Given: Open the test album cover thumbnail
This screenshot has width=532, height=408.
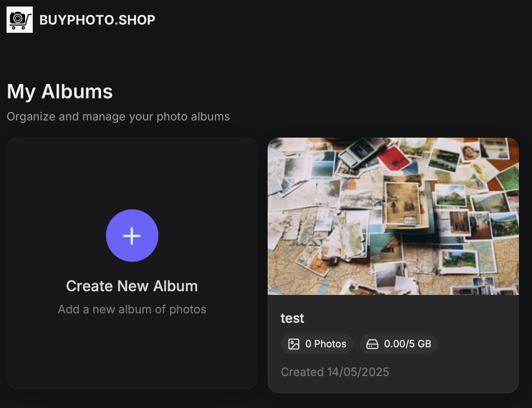Looking at the screenshot, I should click(x=393, y=216).
